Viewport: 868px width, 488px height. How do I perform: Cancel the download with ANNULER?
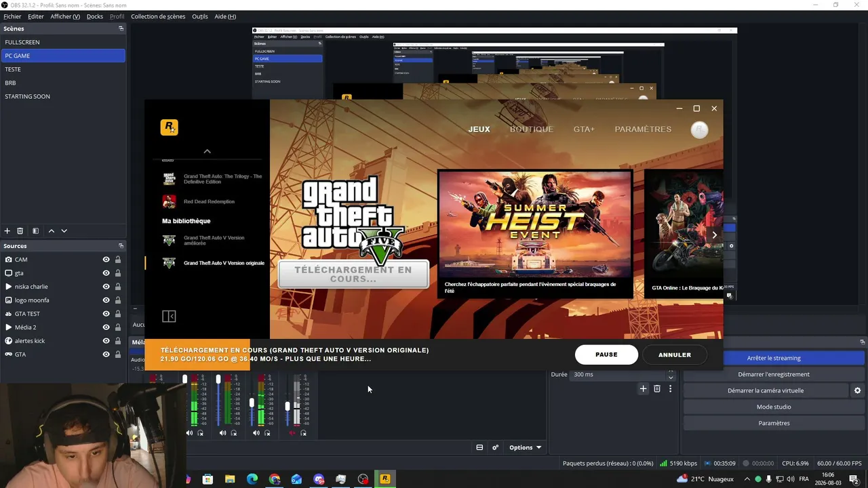(675, 354)
